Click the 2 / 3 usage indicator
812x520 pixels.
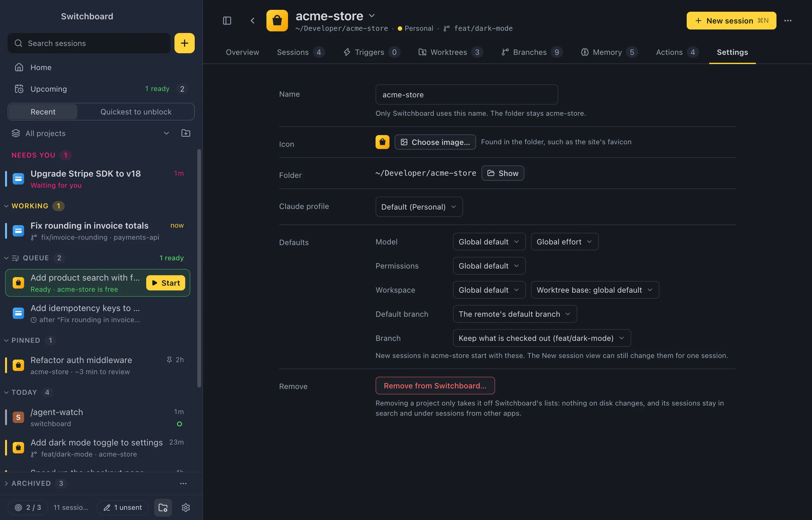point(28,508)
